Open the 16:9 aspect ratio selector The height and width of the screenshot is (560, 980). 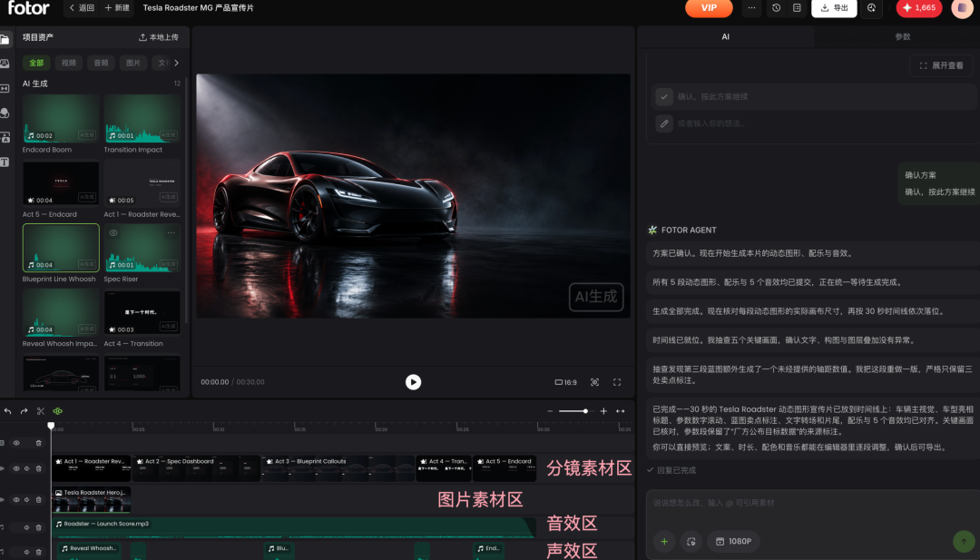[565, 382]
